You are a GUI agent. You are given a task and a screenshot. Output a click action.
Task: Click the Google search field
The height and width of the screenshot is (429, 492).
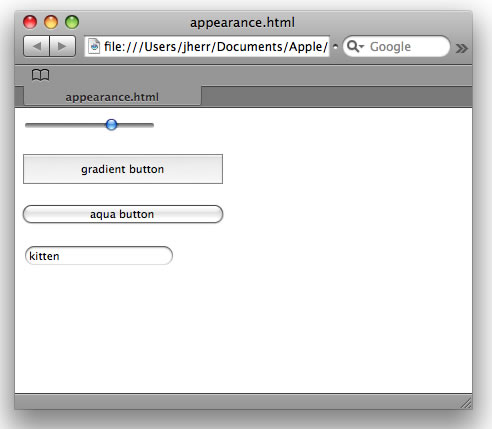tap(396, 46)
